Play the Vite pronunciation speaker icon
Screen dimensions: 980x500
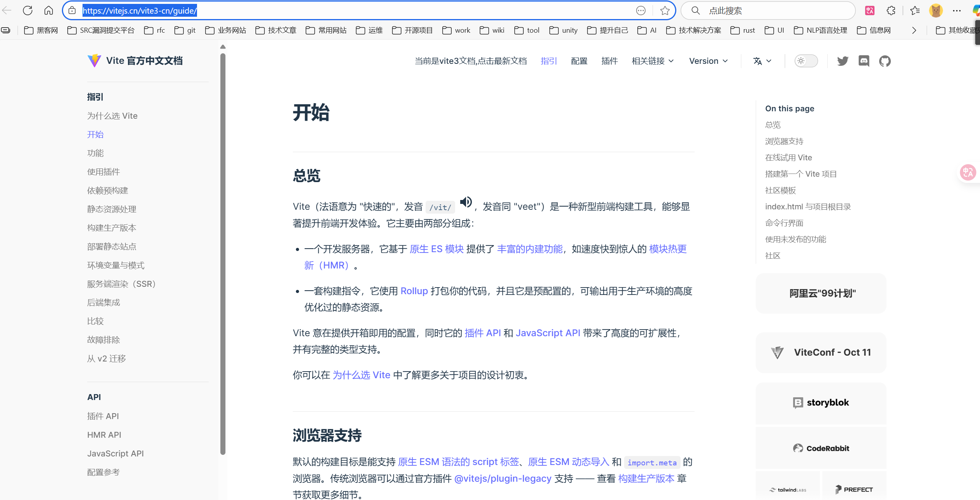pos(466,202)
